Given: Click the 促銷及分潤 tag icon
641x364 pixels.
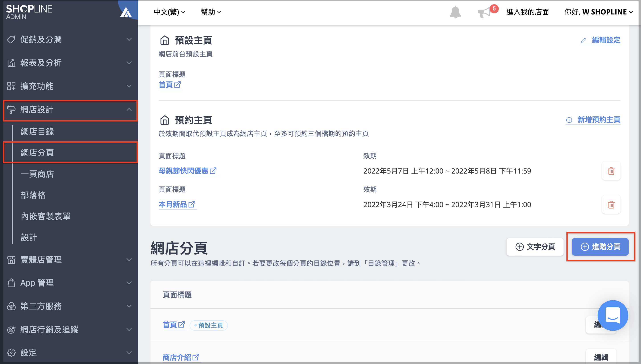Looking at the screenshot, I should [11, 39].
